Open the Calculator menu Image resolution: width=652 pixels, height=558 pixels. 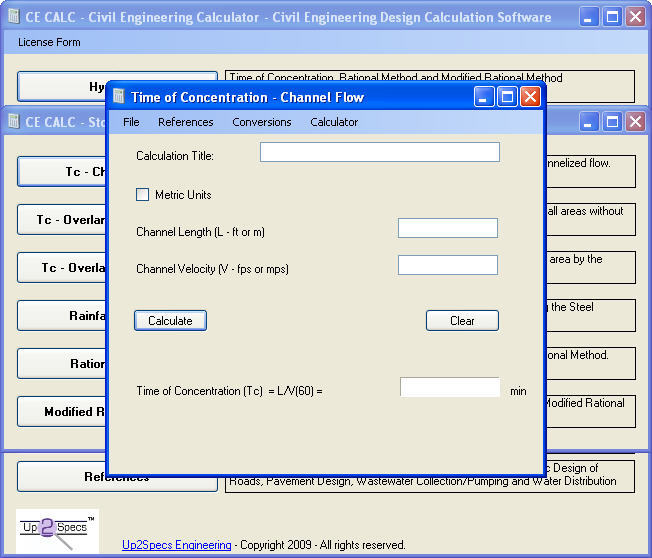pyautogui.click(x=334, y=122)
